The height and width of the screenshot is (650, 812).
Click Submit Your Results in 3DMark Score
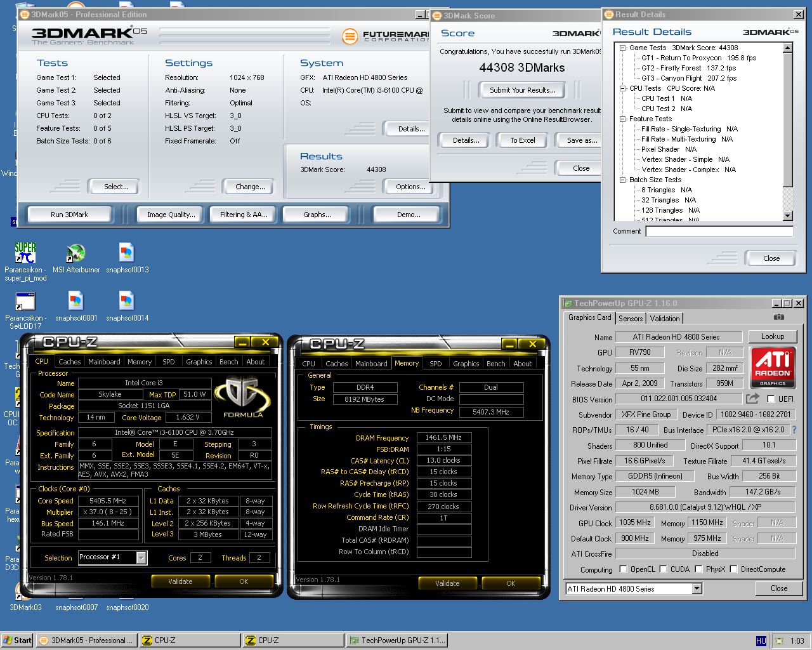coord(523,90)
